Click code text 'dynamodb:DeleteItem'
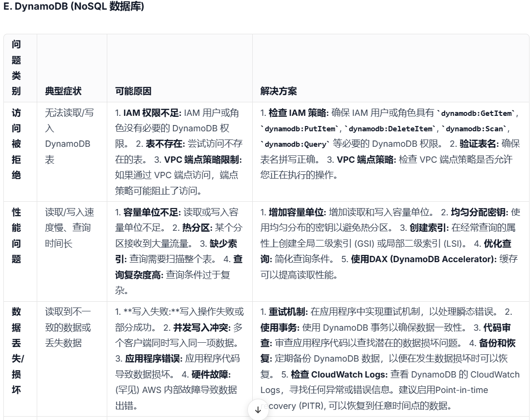Screen dimensions: 532x420 coord(390,129)
